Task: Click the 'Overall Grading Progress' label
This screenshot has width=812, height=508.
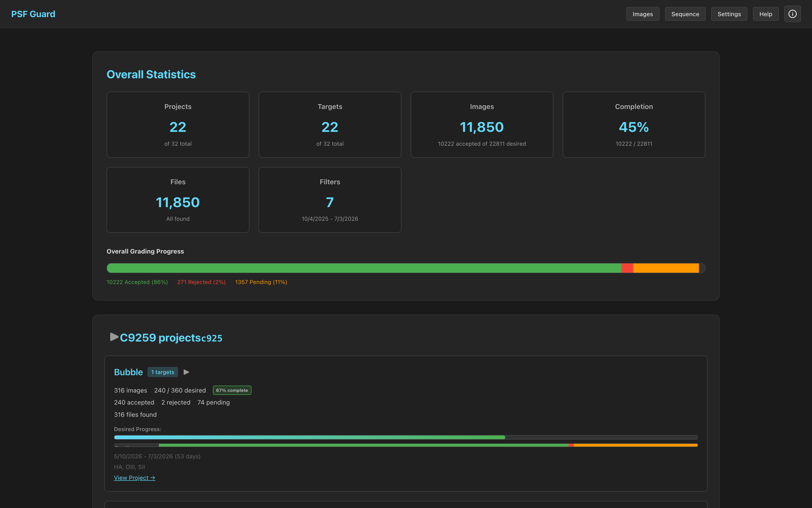Action: [x=145, y=251]
